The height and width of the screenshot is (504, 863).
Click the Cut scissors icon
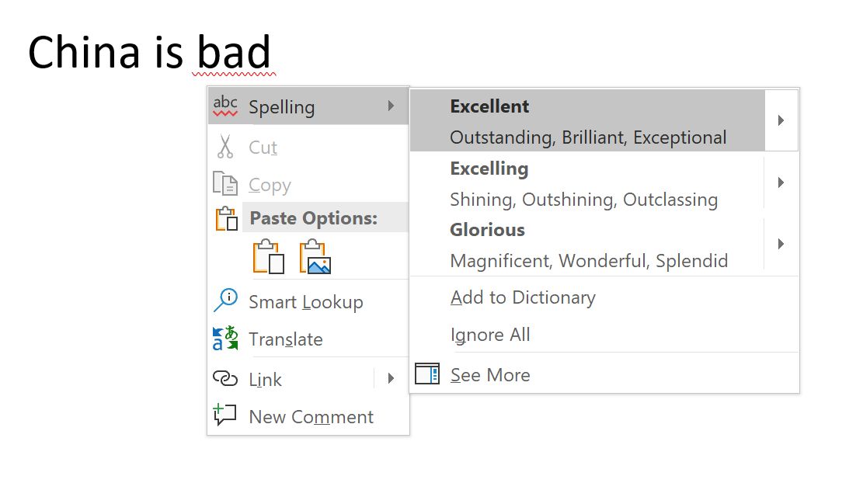coord(226,147)
